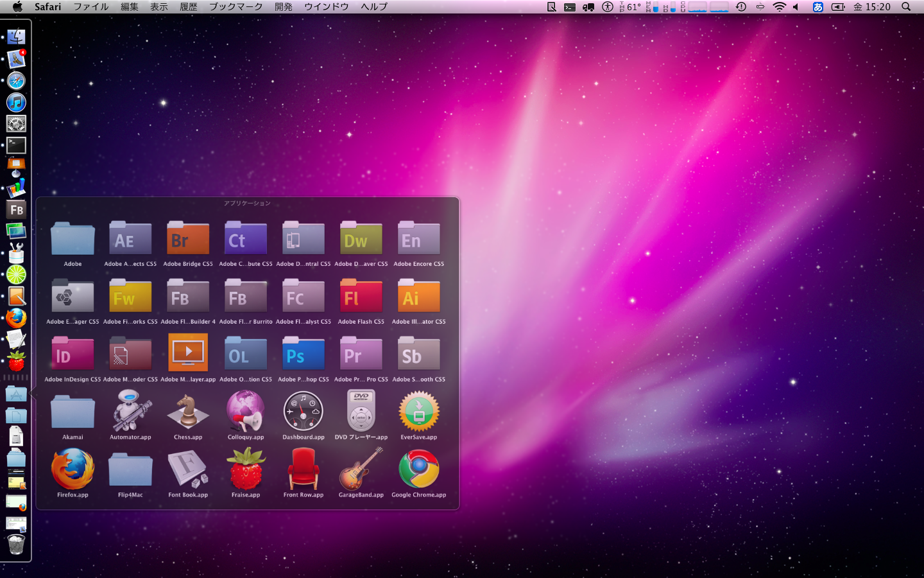Open the Adobe Illustrator CS5 folder

point(419,297)
